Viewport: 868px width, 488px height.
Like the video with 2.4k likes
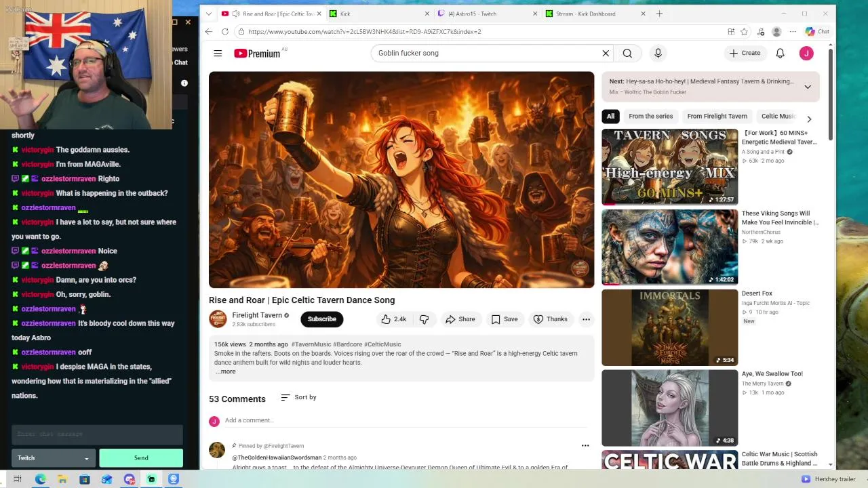pyautogui.click(x=393, y=319)
